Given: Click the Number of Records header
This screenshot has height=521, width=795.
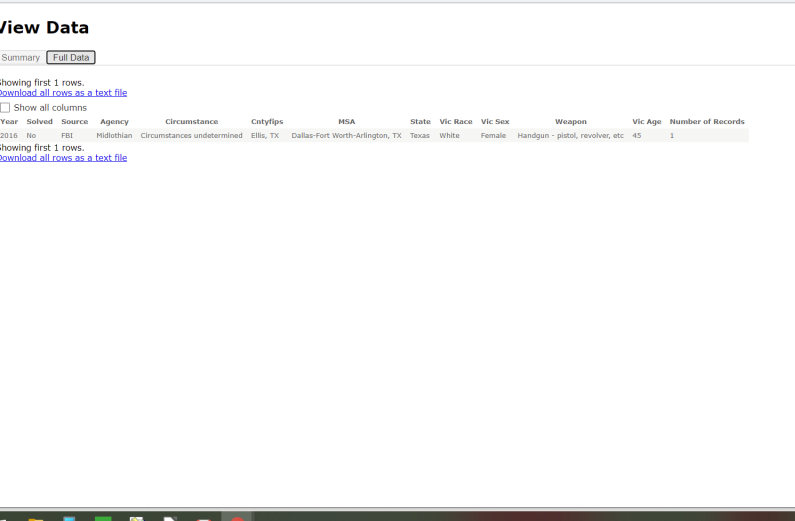Looking at the screenshot, I should [x=707, y=122].
